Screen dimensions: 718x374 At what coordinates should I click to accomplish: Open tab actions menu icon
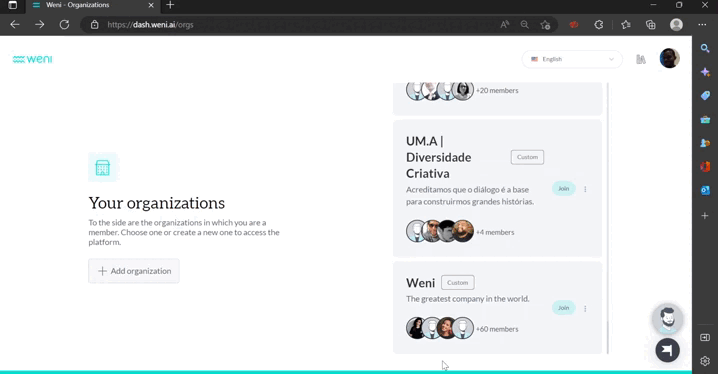(x=13, y=5)
